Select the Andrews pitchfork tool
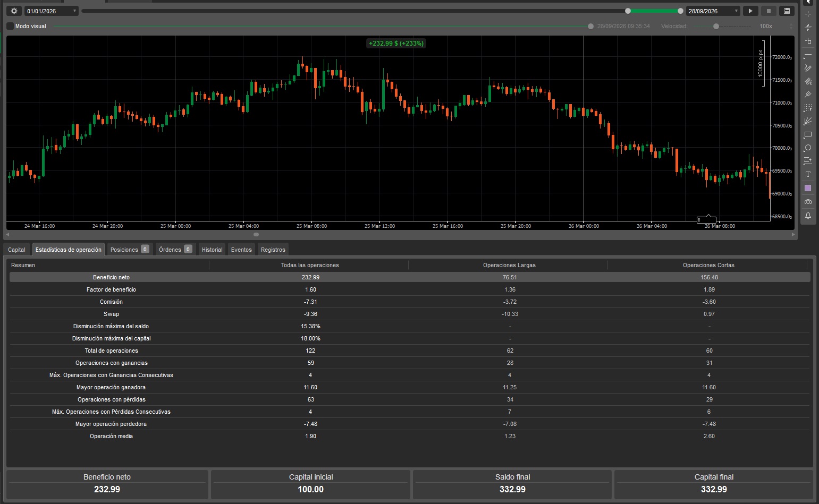Viewport: 819px width, 504px height. point(808,95)
